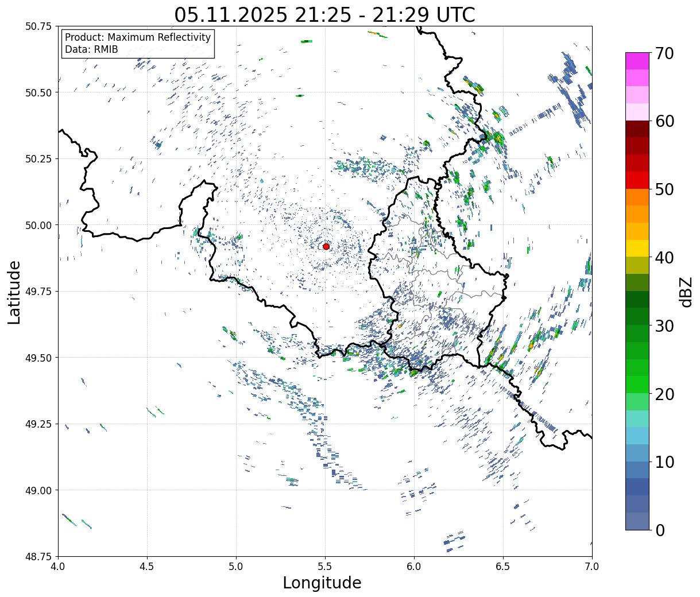Click the 48.75 latitude tick label
Image resolution: width=700 pixels, height=597 pixels.
pyautogui.click(x=38, y=557)
